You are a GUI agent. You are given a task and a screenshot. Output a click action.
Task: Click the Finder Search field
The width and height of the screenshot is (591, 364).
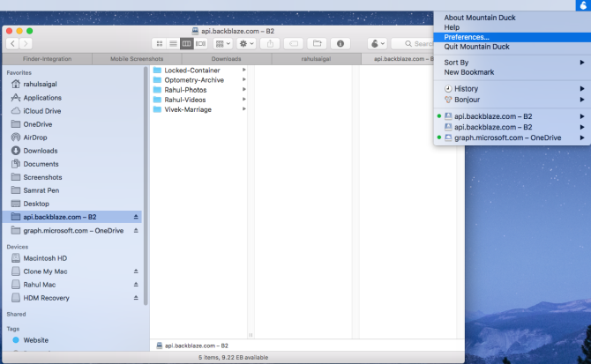click(415, 42)
